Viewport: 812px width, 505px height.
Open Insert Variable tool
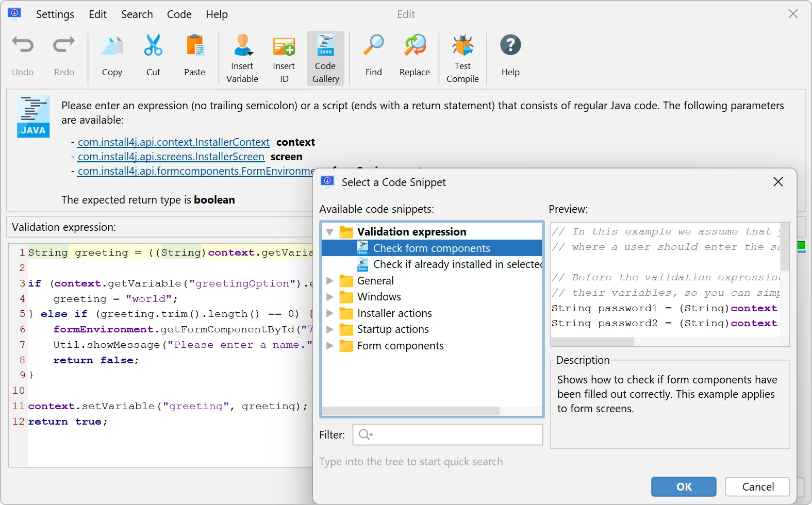242,58
